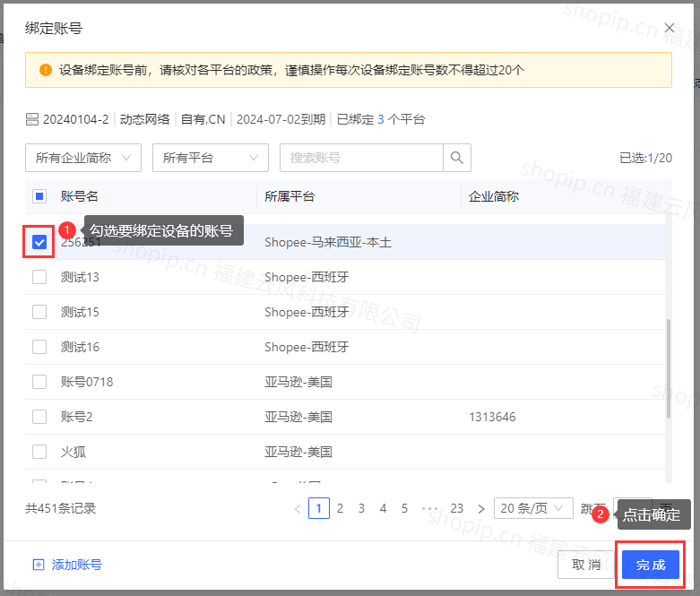Check the box for 账号0718
This screenshot has height=596, width=700.
(x=39, y=382)
